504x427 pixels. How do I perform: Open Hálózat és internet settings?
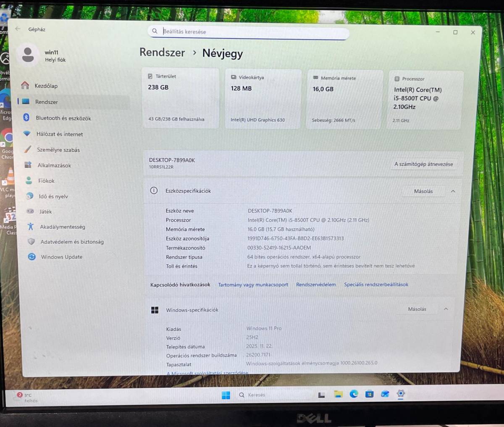(x=59, y=134)
